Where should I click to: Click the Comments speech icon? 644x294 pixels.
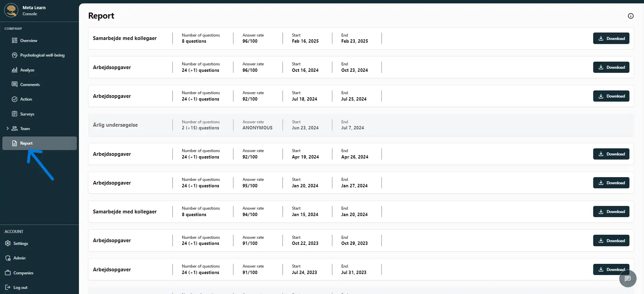15,84
